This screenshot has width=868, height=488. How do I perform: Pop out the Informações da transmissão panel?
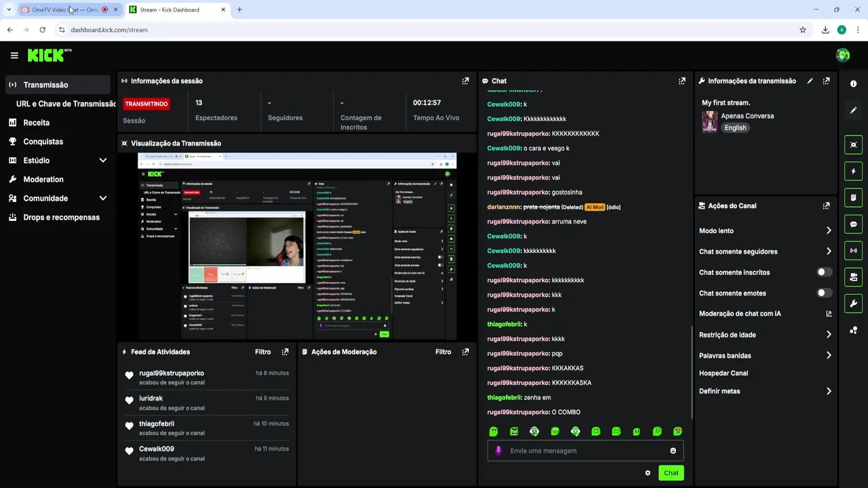(x=826, y=81)
